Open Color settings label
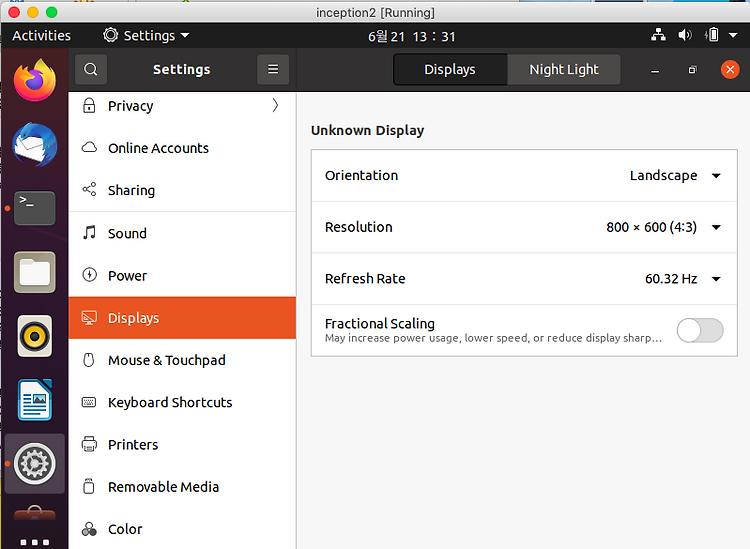 (125, 529)
